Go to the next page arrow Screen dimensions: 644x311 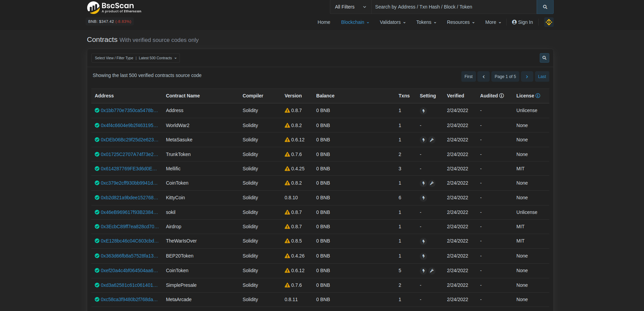click(x=527, y=77)
